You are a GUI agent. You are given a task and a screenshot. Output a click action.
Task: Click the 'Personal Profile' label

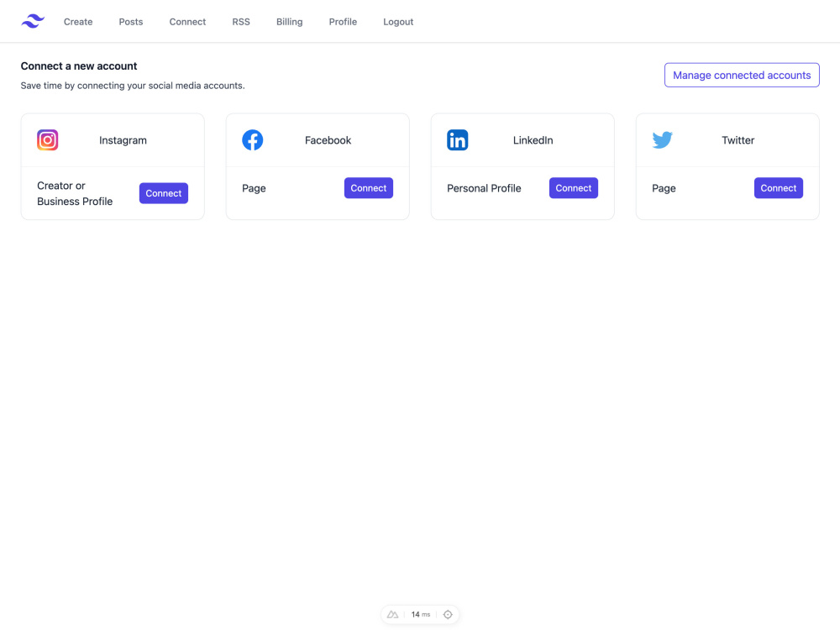pos(484,188)
